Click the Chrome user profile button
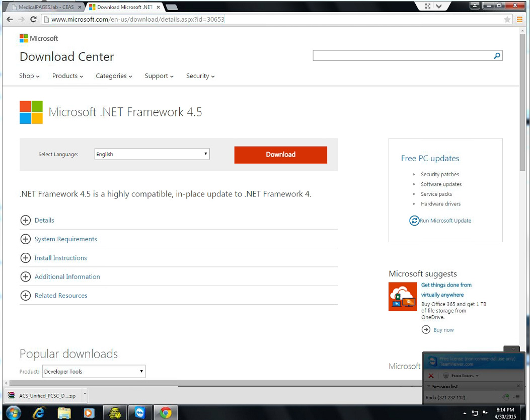This screenshot has height=420, width=530. [475, 6]
